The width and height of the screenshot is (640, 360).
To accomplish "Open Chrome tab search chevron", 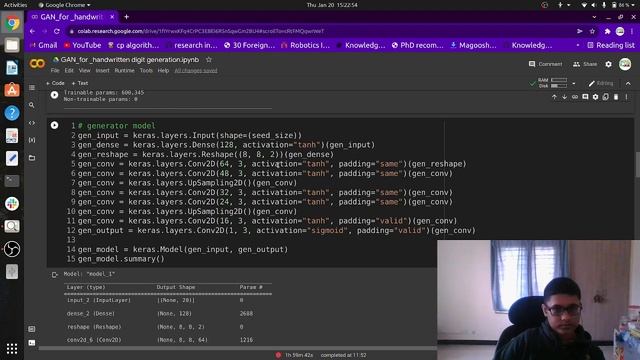I will (x=594, y=17).
